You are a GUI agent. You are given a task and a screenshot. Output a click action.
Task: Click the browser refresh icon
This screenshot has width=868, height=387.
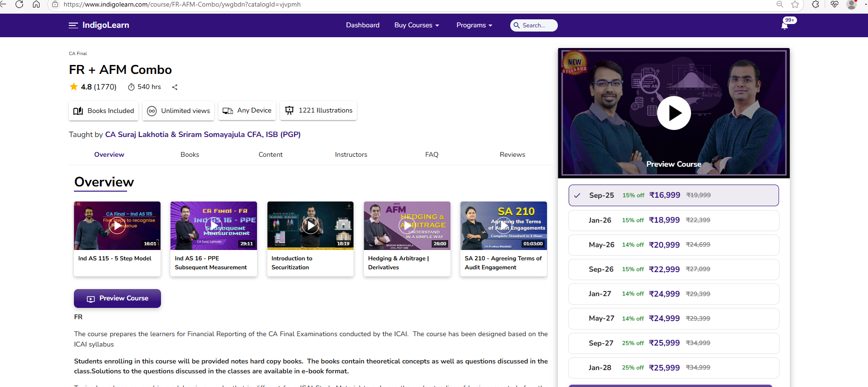[19, 4]
